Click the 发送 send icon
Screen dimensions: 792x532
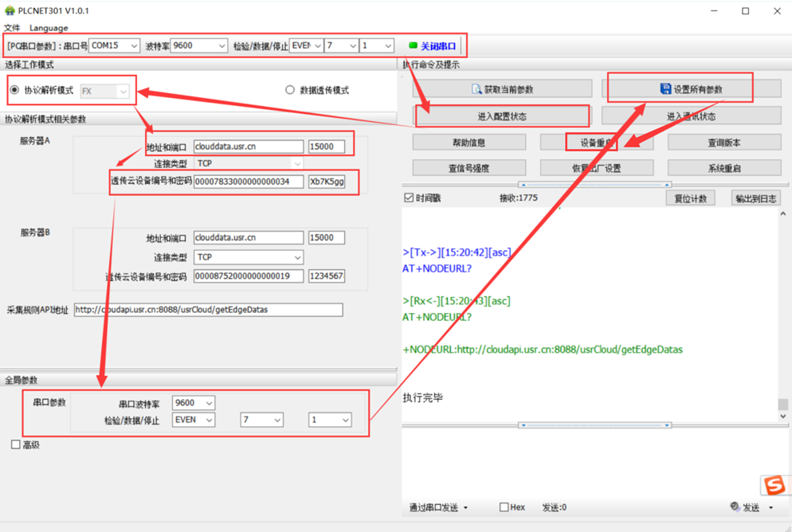click(735, 507)
